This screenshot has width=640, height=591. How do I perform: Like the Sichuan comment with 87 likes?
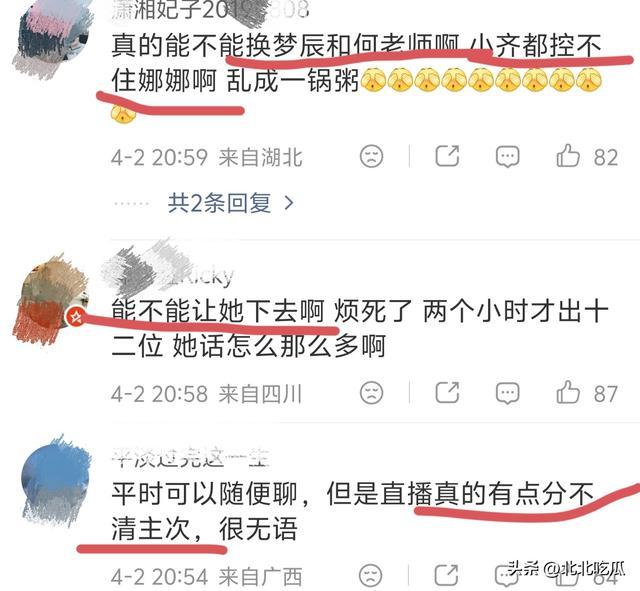tap(568, 393)
